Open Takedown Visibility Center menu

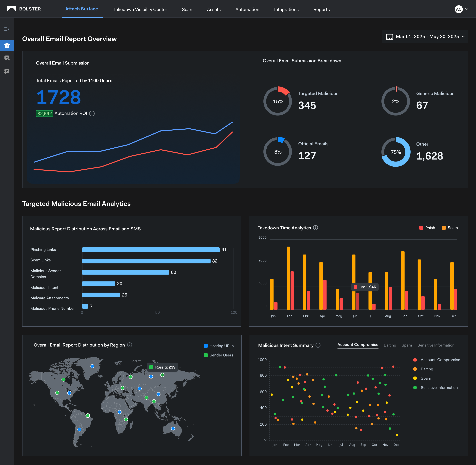pos(140,9)
